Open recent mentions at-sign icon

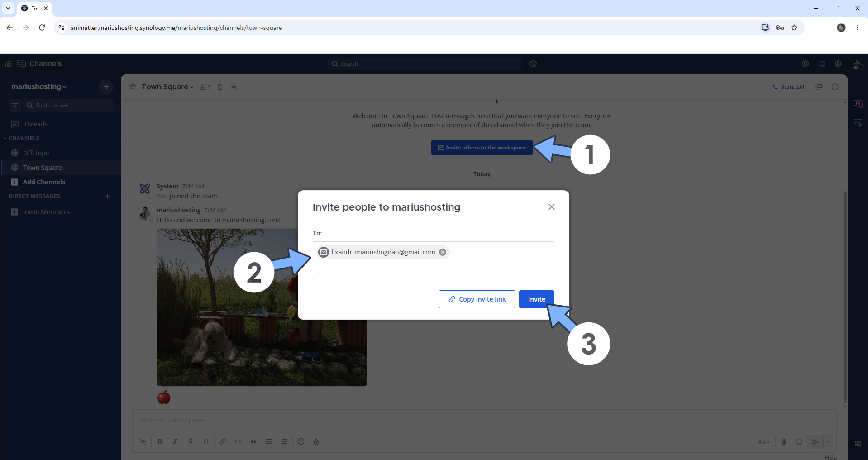pyautogui.click(x=806, y=64)
